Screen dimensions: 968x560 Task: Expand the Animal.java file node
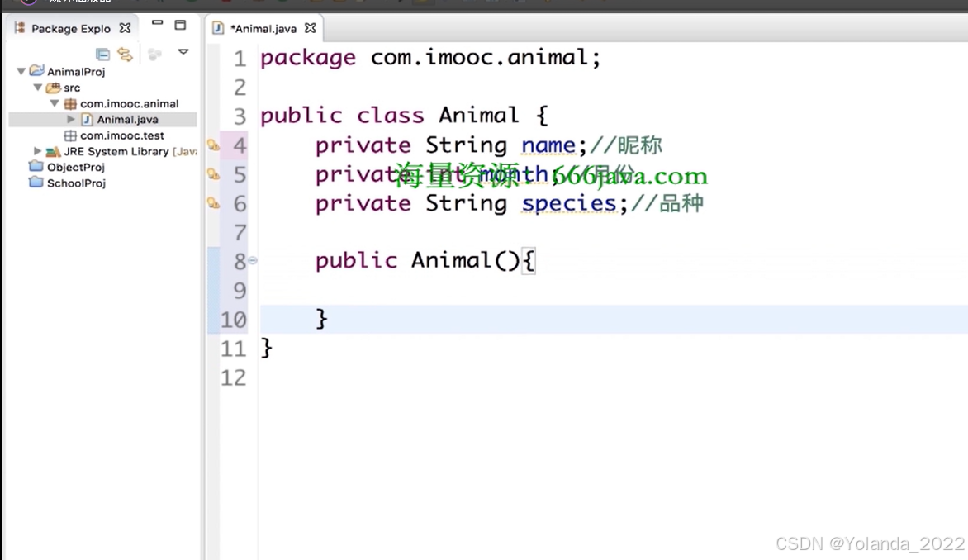70,119
